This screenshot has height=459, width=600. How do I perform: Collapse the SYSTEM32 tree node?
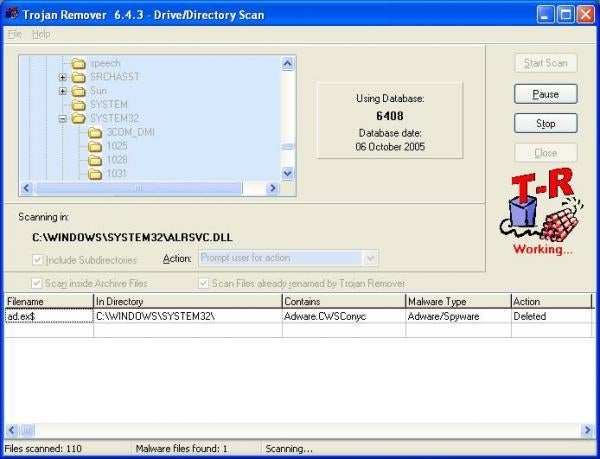pos(63,119)
